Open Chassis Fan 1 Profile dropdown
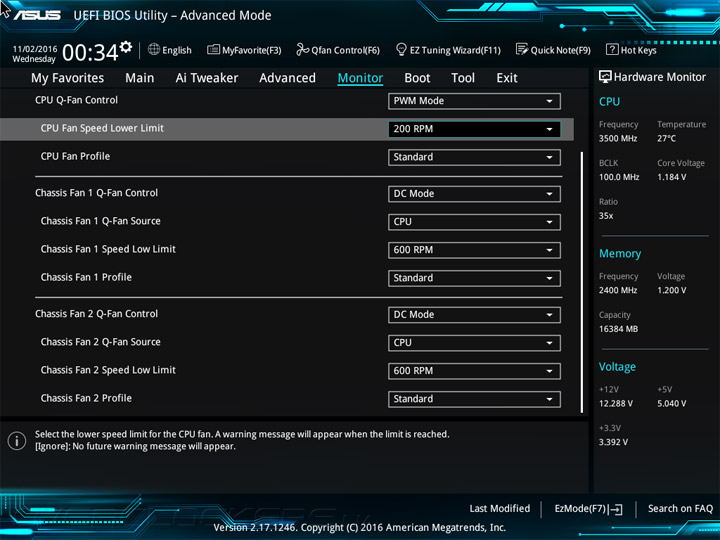 474,278
